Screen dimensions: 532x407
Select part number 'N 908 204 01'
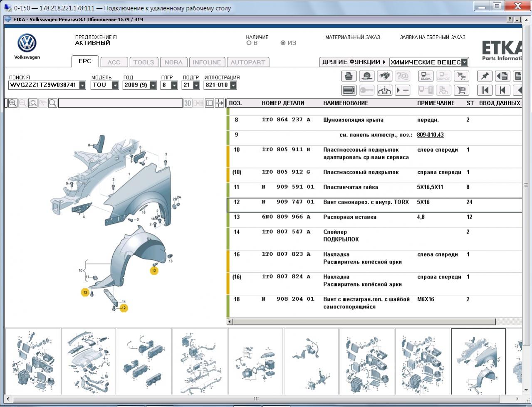[288, 299]
